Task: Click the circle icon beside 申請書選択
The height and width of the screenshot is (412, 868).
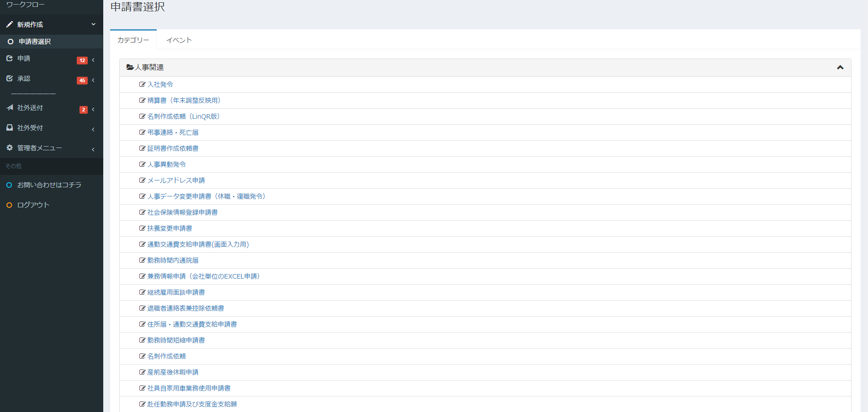Action: [x=11, y=42]
